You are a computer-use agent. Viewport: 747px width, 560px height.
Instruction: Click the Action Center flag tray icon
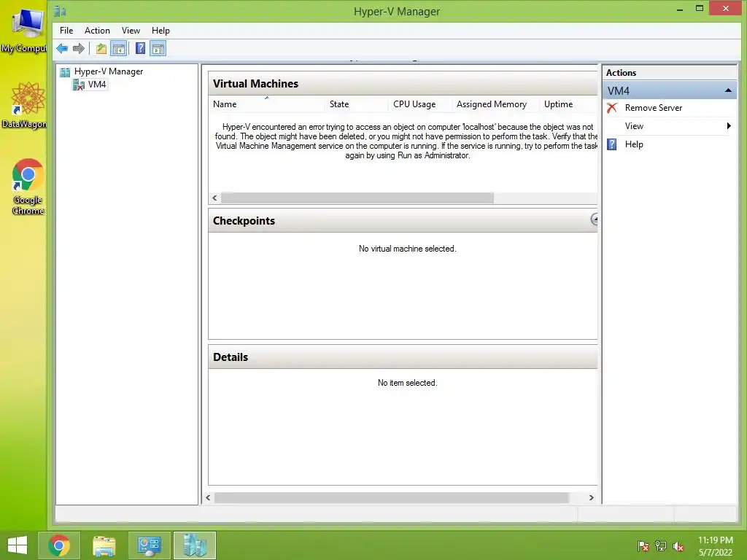point(643,546)
